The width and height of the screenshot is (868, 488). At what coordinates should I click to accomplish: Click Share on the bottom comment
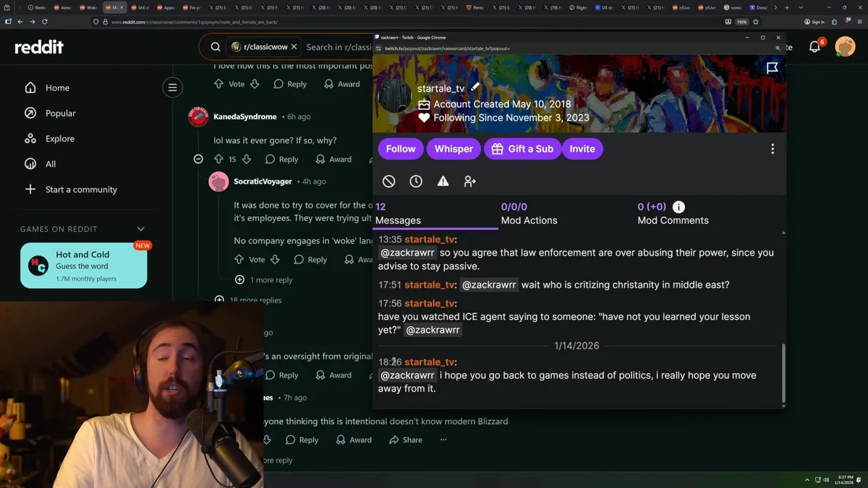[x=406, y=440]
